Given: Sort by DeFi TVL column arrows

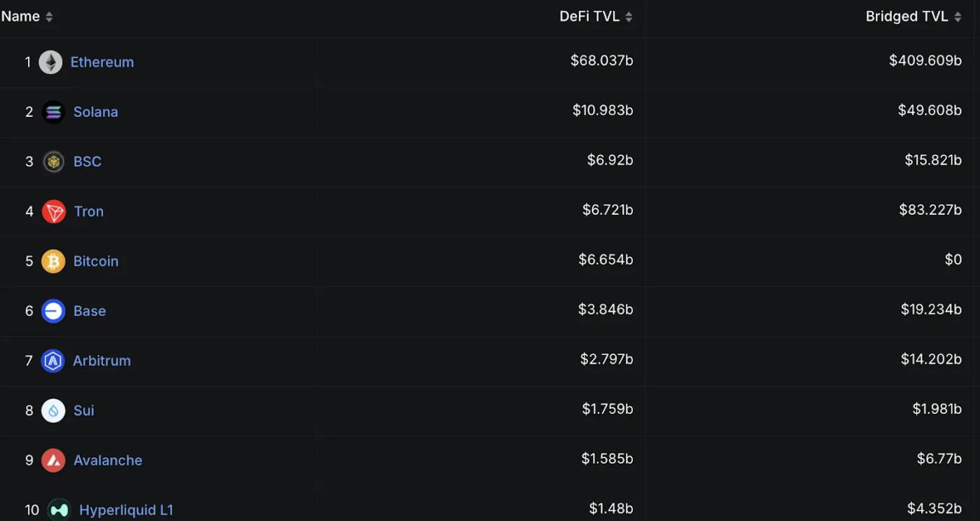Looking at the screenshot, I should [x=629, y=17].
